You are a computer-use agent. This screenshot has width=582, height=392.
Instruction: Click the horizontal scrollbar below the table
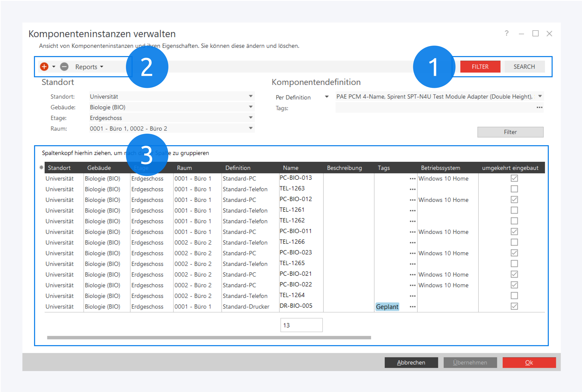pos(209,338)
